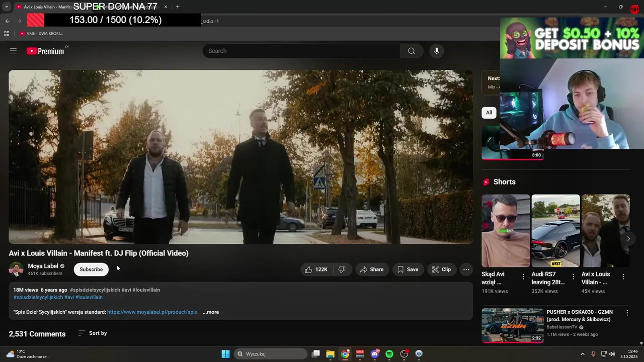Expand the browser tab search dropdown
Screen dimensions: 644x362
click(x=7, y=7)
